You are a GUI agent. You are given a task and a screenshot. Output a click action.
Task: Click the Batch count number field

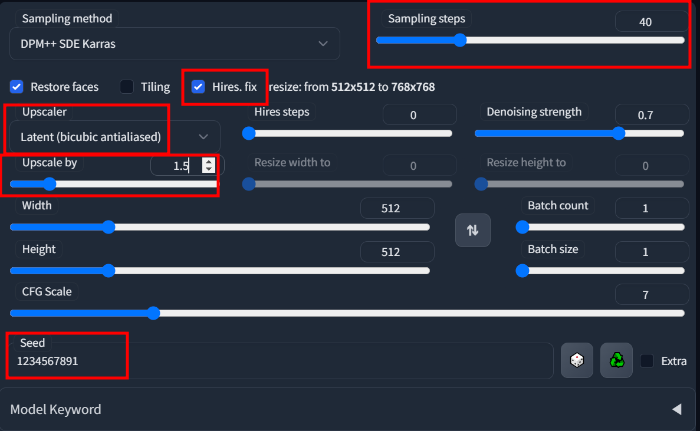pyautogui.click(x=651, y=208)
